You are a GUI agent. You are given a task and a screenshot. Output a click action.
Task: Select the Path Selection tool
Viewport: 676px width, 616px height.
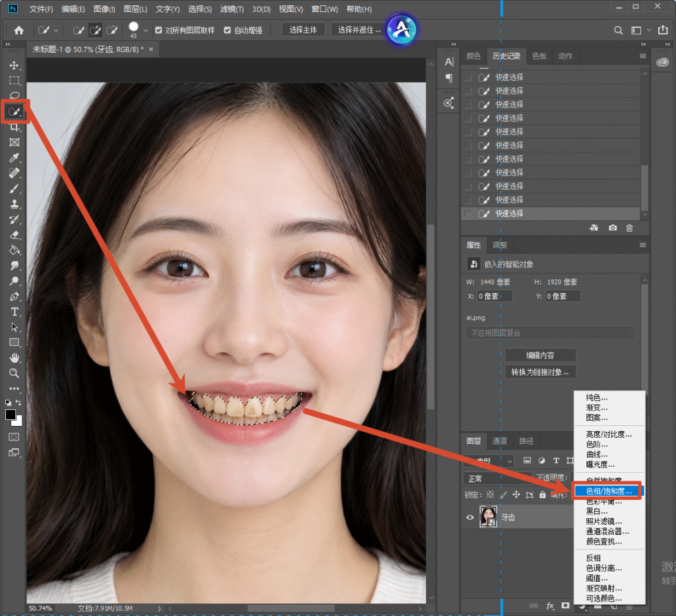[x=15, y=327]
